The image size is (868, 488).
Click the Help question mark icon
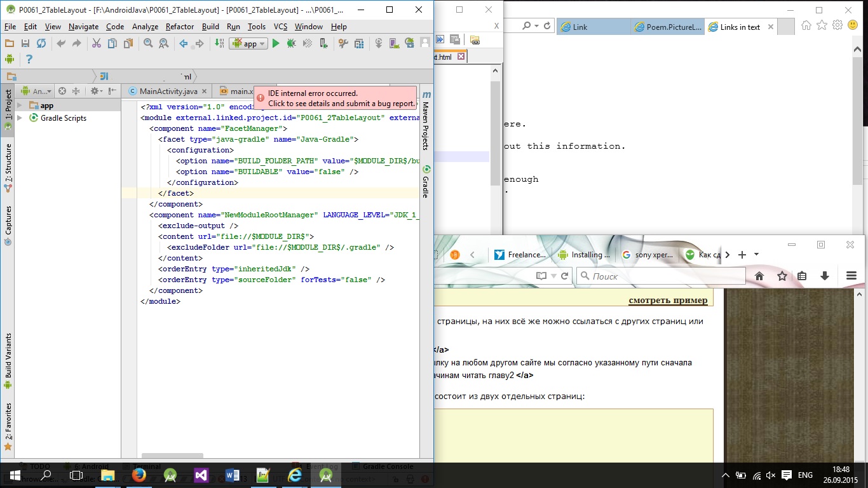[29, 59]
